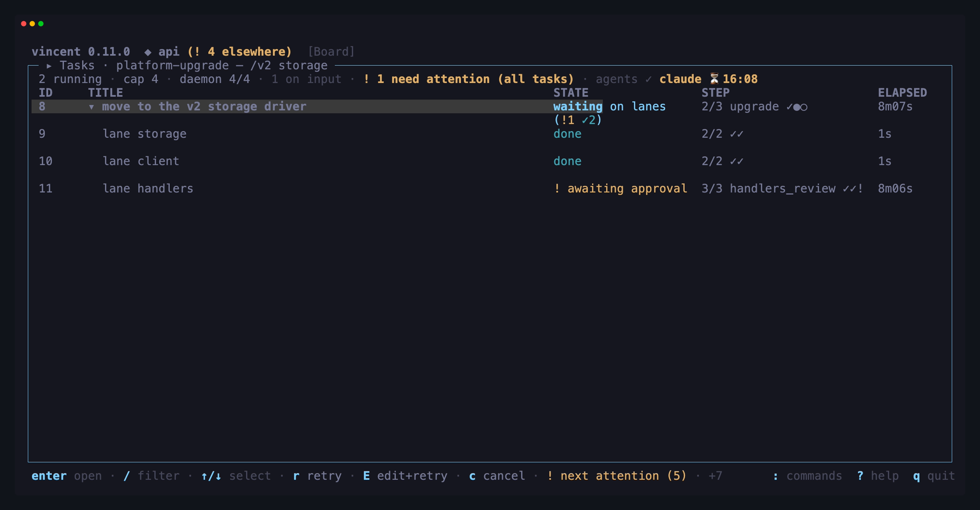
Task: Click the hourglass icon next to 16:08
Action: (714, 79)
